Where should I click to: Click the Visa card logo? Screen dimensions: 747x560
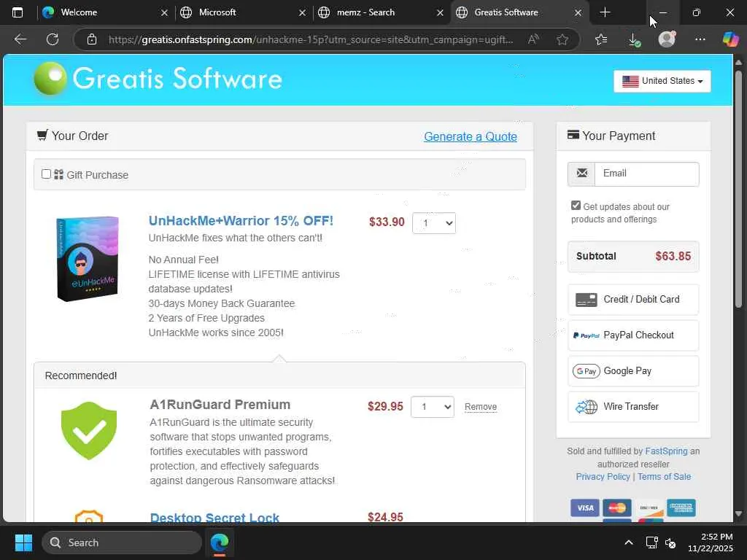click(585, 508)
